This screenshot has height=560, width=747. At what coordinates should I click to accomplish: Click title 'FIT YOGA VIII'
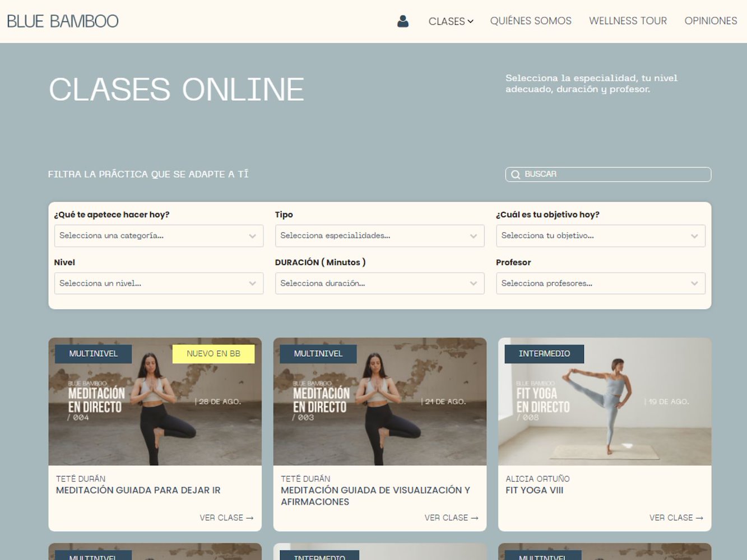click(x=535, y=491)
